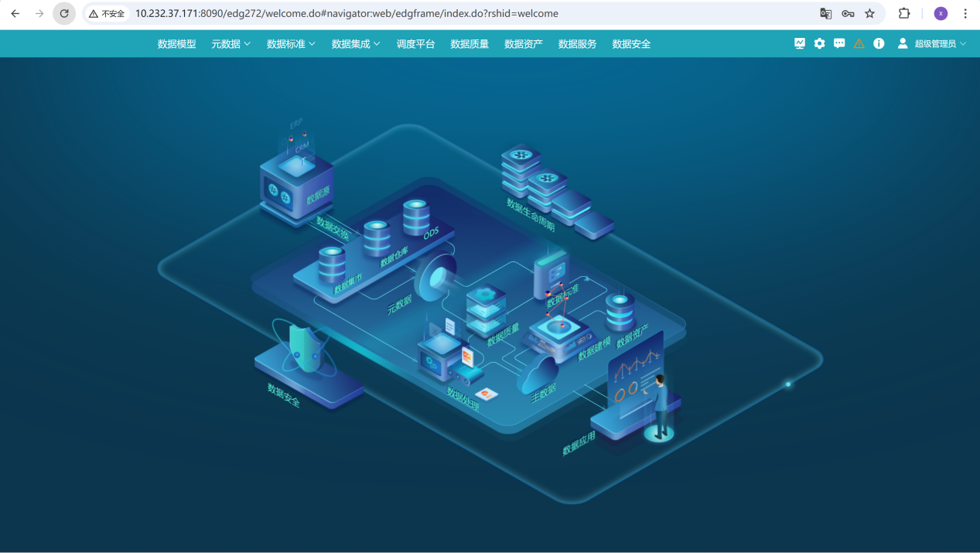Bookmark this page with the star icon
The image size is (980, 553).
[x=869, y=14]
